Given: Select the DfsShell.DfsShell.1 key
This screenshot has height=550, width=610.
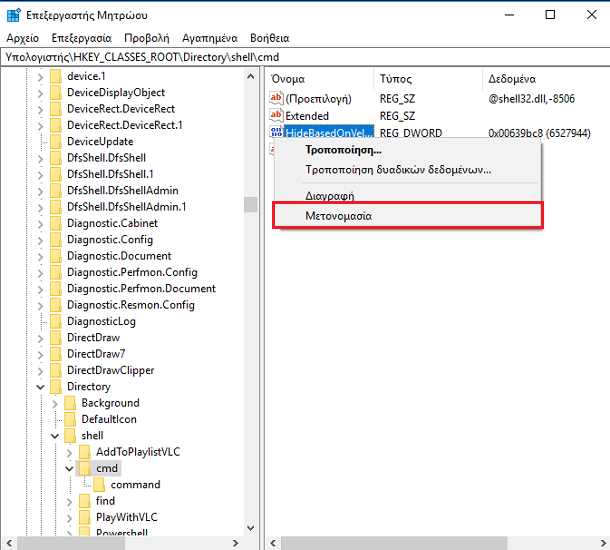Looking at the screenshot, I should click(x=110, y=174).
